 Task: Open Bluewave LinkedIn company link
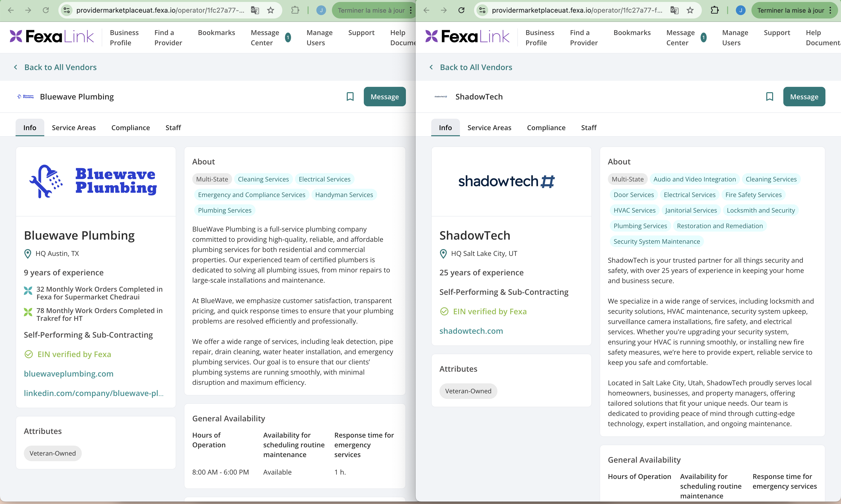click(94, 393)
